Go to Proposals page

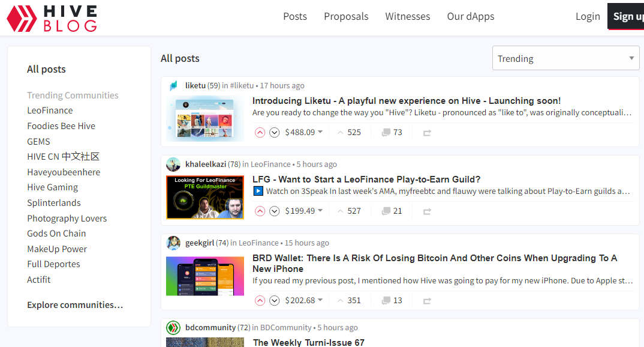(346, 16)
